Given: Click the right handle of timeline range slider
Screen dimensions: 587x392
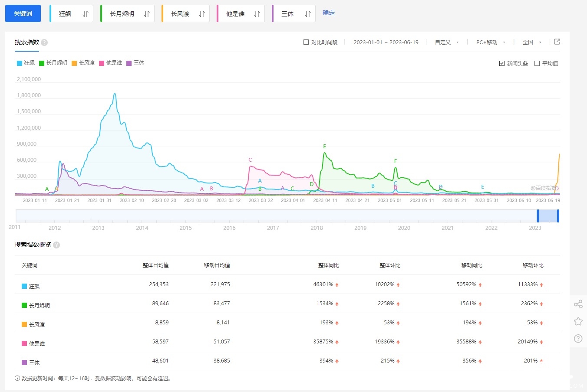Looking at the screenshot, I should point(558,216).
